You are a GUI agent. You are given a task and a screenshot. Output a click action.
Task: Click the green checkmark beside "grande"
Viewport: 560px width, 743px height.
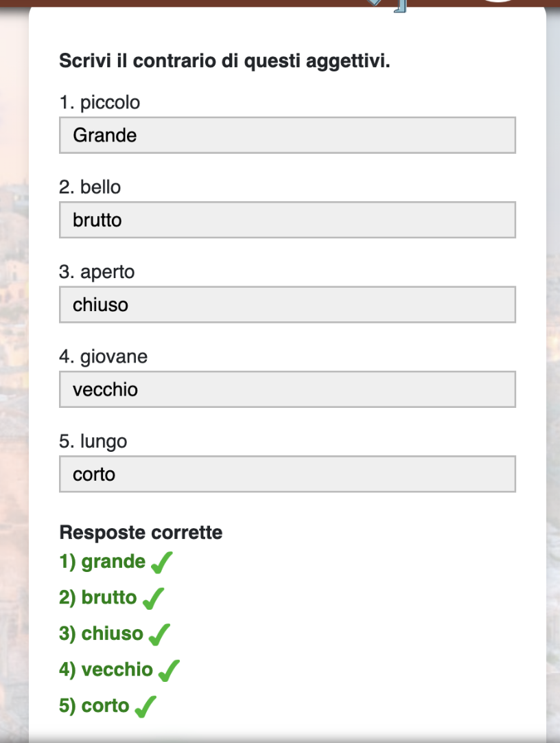161,563
